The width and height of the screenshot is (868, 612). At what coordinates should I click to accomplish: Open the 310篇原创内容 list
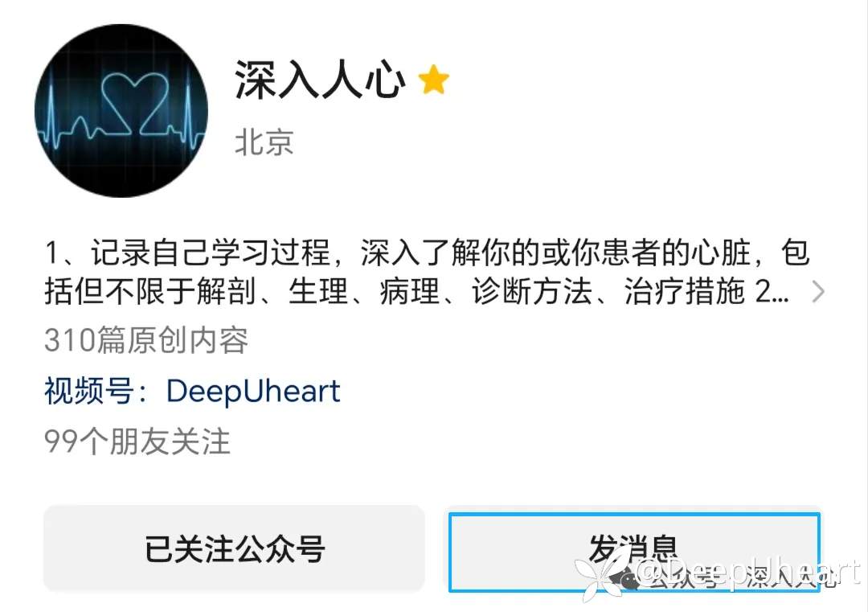pyautogui.click(x=146, y=339)
